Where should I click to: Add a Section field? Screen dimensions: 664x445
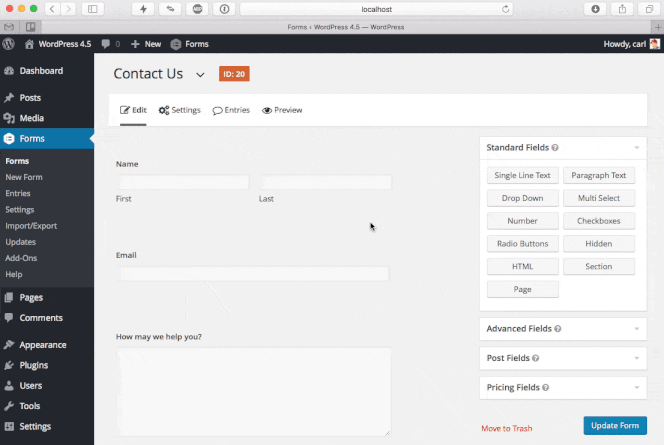pos(599,267)
